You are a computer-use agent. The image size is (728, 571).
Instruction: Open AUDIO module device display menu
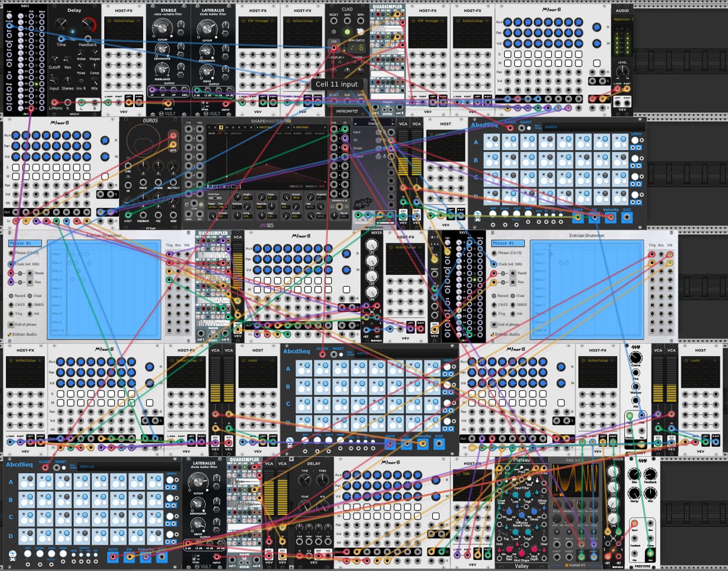622,19
